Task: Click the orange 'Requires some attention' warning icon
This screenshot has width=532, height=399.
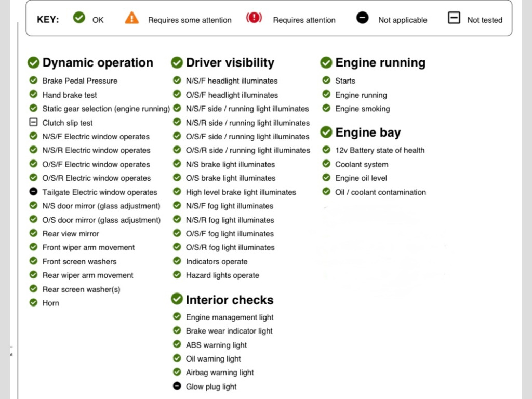Action: coord(132,18)
